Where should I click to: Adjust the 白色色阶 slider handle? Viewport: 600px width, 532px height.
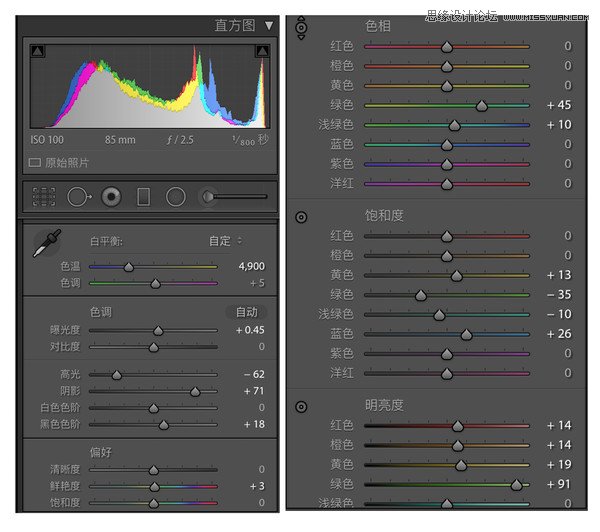153,408
